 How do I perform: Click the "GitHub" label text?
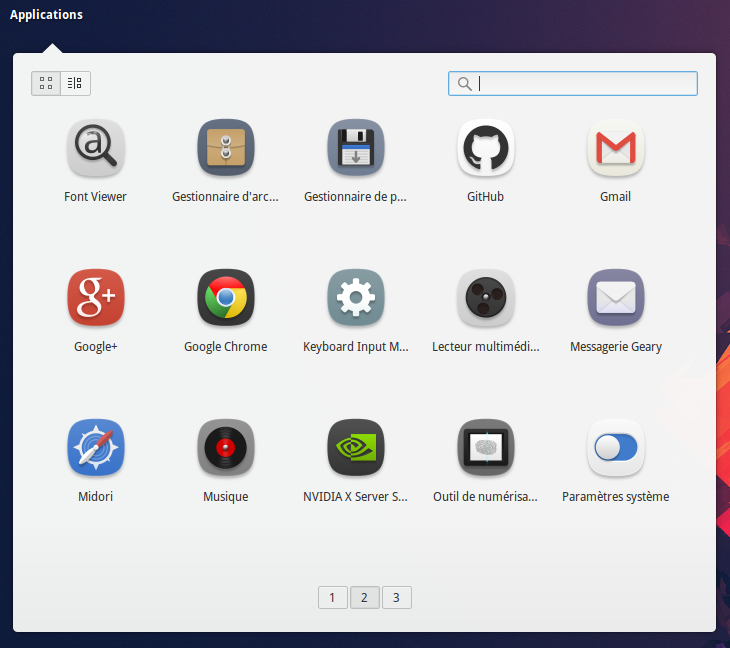point(486,196)
